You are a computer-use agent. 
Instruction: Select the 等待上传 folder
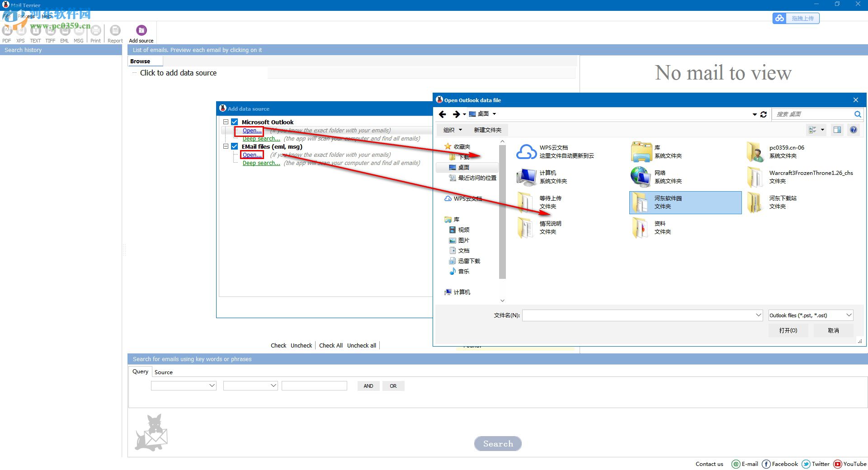[x=540, y=202]
